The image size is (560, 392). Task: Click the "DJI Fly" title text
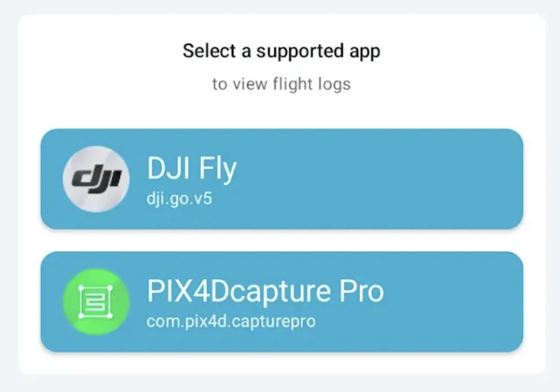point(191,169)
